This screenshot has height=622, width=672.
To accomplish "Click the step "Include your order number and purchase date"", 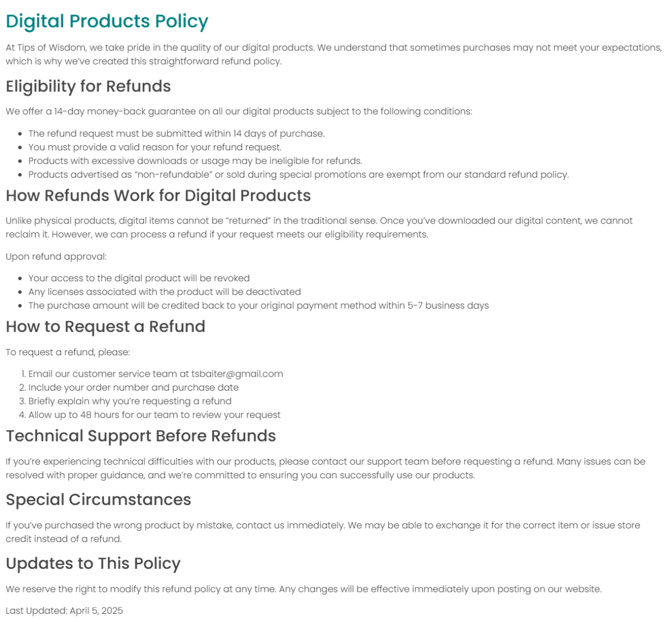I will (133, 388).
